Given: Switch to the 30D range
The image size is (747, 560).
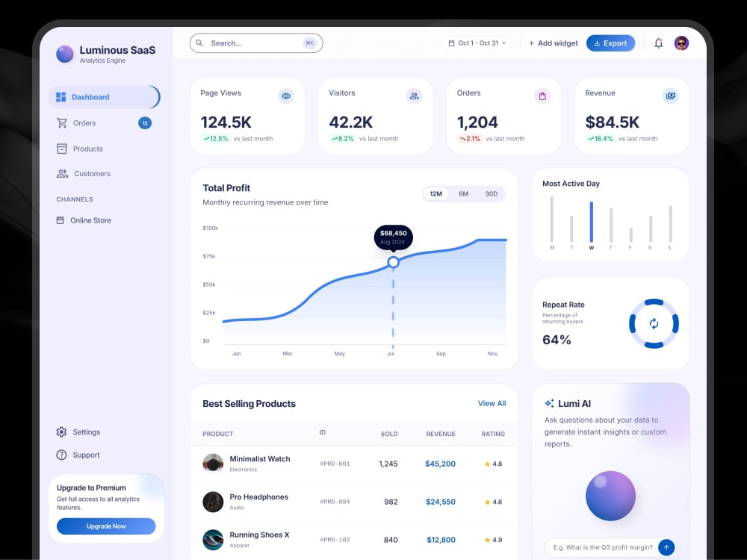Looking at the screenshot, I should [x=492, y=194].
